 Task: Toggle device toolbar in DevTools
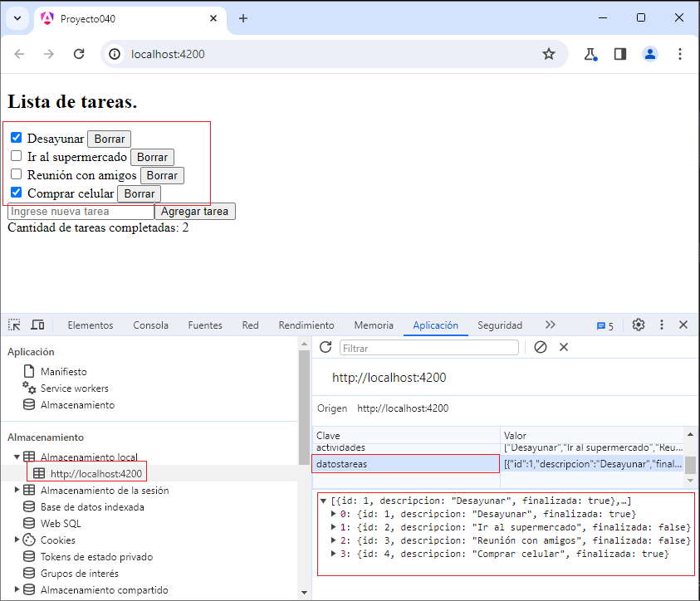(x=37, y=325)
